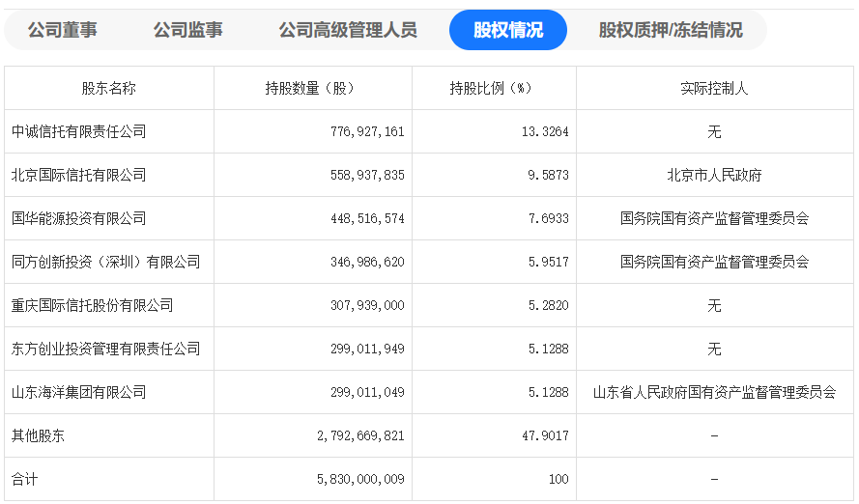Click the 持股数量（股） column header
The width and height of the screenshot is (859, 504).
(x=313, y=88)
